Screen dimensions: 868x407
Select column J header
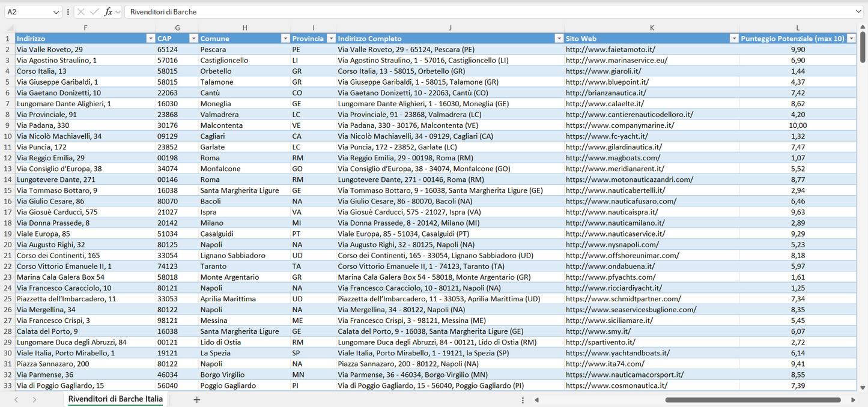[450, 28]
